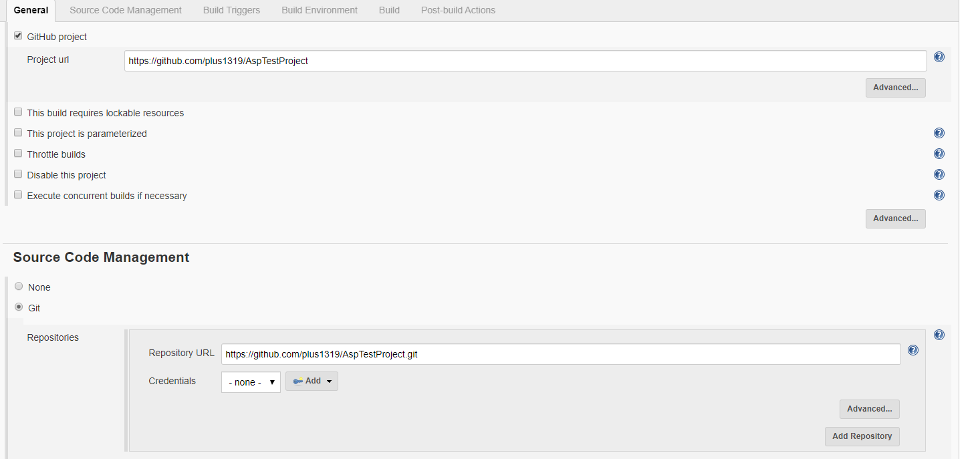Viewport: 980px width, 459px height.
Task: Open help for Execute concurrent builds
Action: (939, 195)
